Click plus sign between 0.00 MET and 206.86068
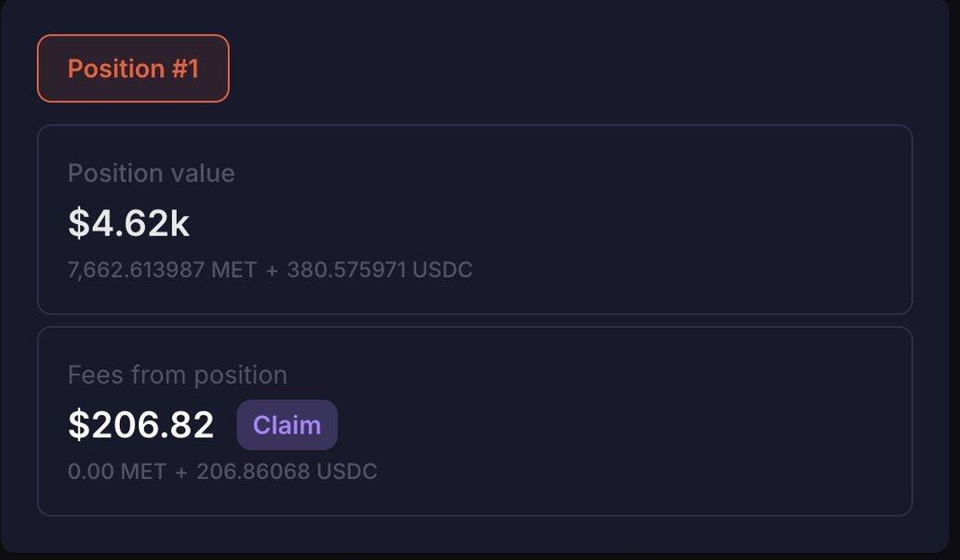The image size is (960, 560). pyautogui.click(x=181, y=472)
